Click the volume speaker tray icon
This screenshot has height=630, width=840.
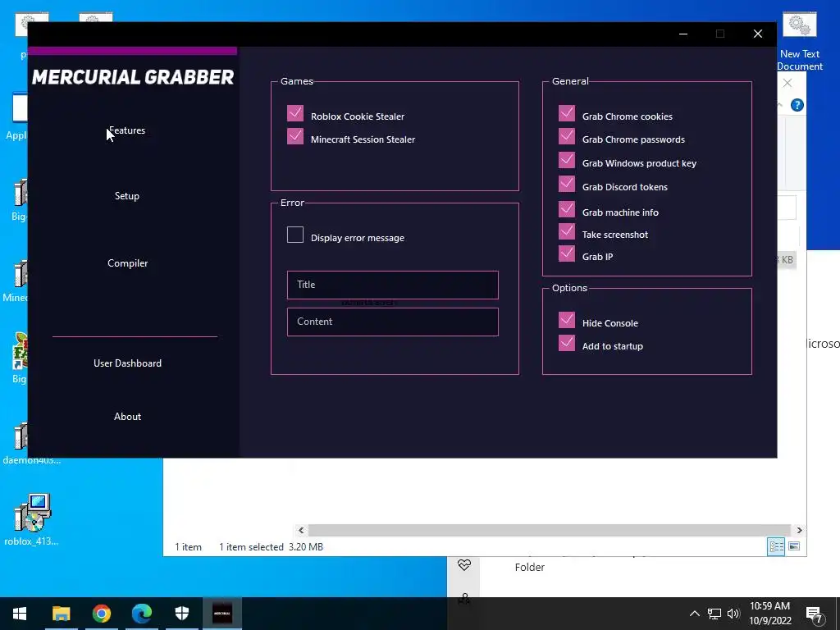tap(733, 614)
